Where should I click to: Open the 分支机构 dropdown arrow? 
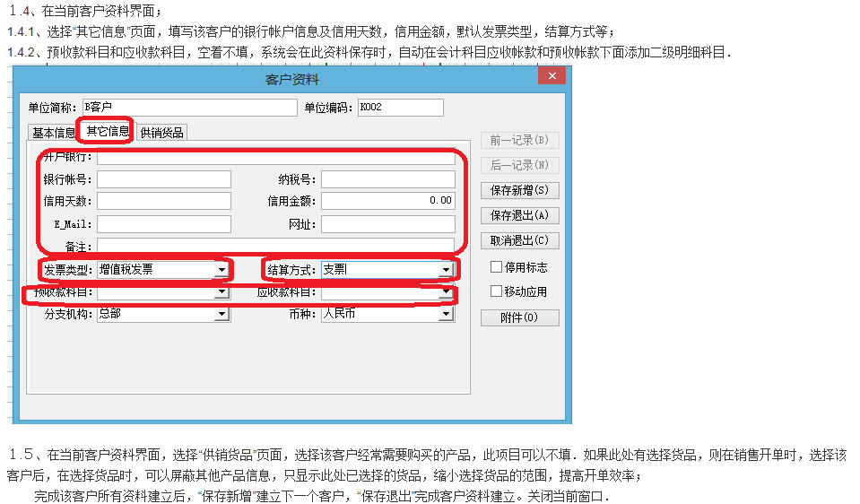tap(222, 314)
